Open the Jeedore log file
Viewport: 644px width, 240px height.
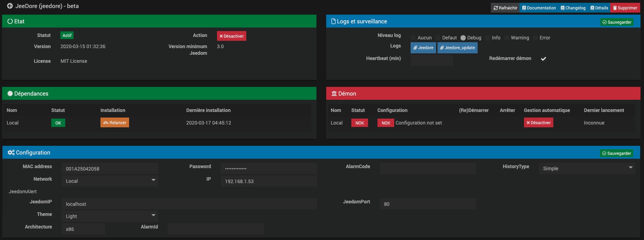click(x=423, y=48)
